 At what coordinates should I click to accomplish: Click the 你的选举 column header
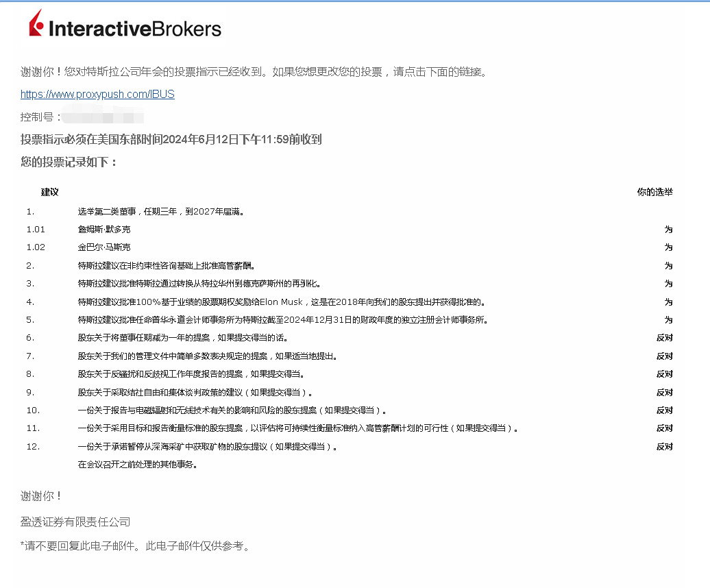654,192
